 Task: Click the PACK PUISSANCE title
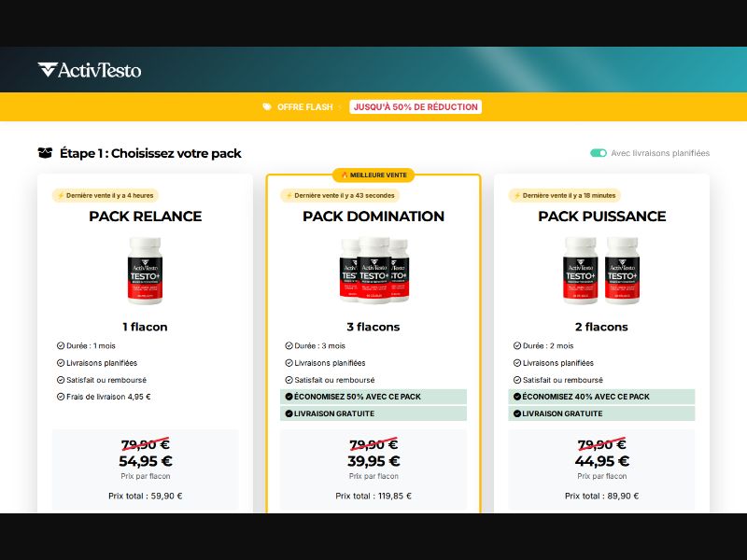click(601, 217)
